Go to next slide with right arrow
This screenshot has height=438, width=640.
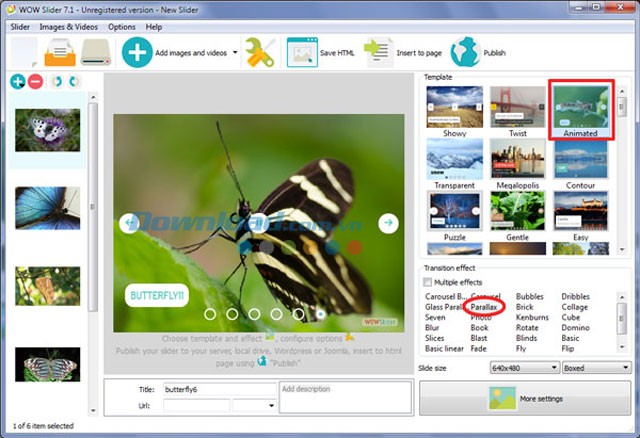387,223
